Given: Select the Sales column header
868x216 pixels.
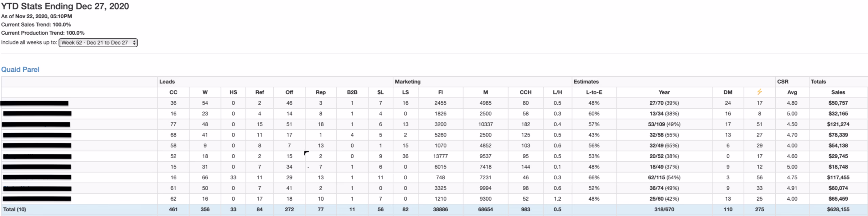Looking at the screenshot, I should click(x=838, y=92).
